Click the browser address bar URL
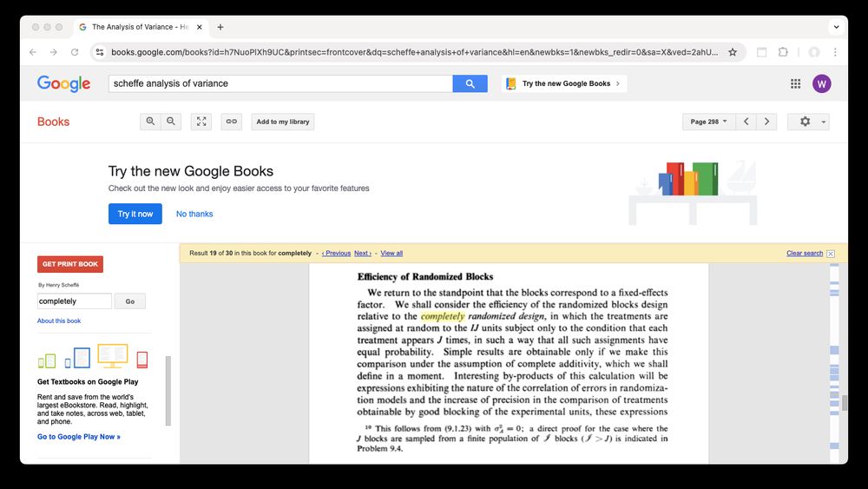This screenshot has height=489, width=868. pos(414,52)
